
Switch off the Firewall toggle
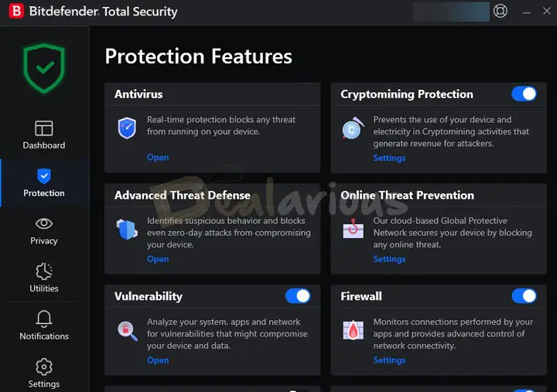524,296
